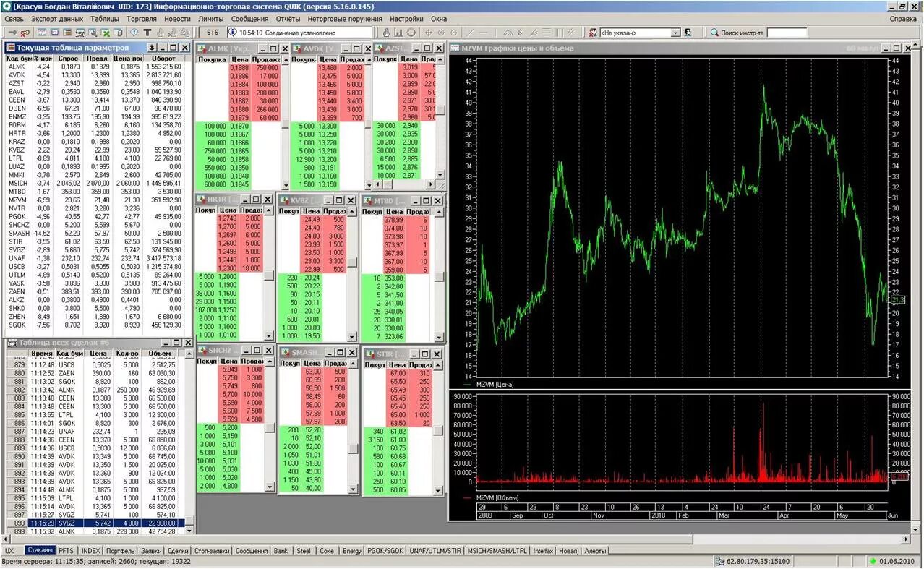Click the network status icon near the IP address
The image size is (924, 569).
click(720, 561)
